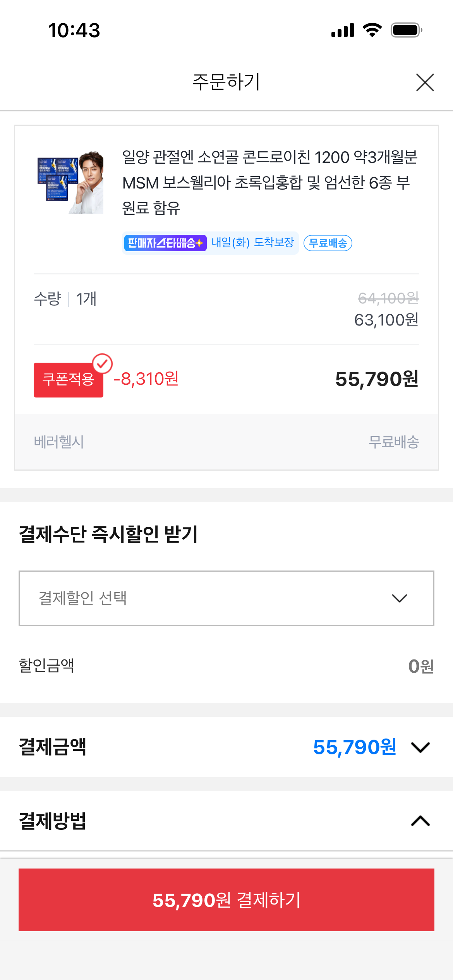Tap the status bar clock 10:43
This screenshot has height=980, width=453.
point(74,30)
